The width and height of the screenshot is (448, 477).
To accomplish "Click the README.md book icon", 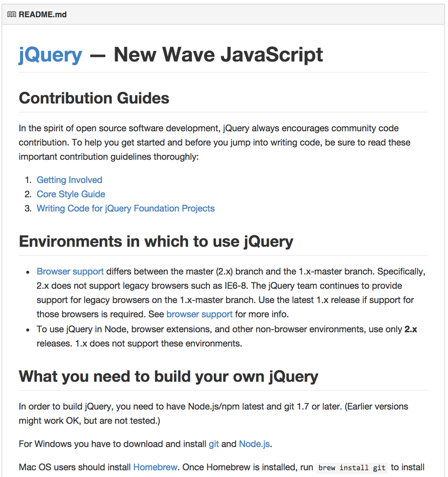I will [12, 14].
